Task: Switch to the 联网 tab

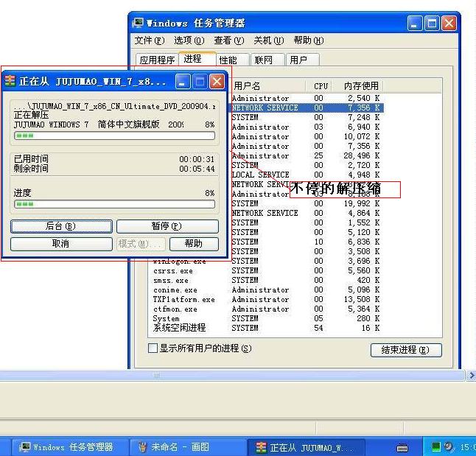Action: 267,60
